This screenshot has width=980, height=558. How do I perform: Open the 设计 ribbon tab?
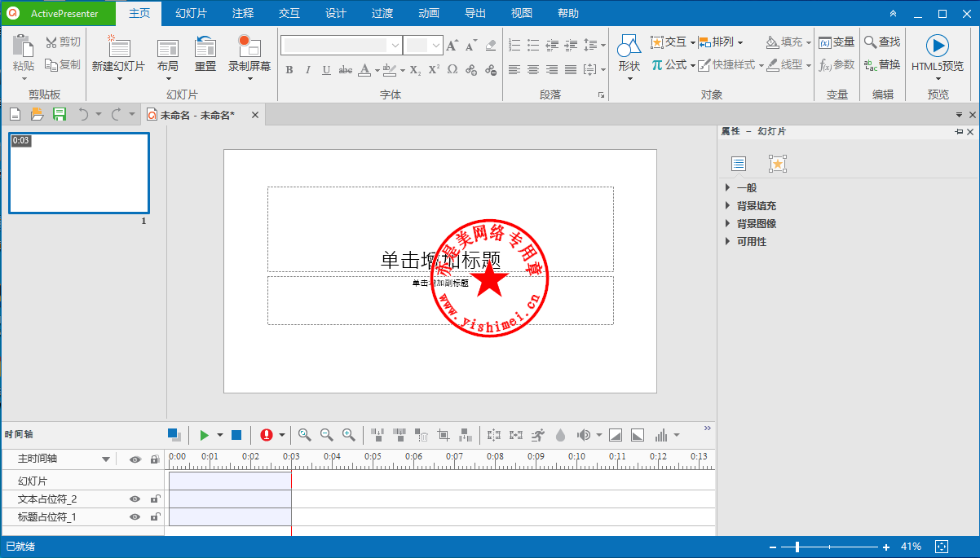336,13
